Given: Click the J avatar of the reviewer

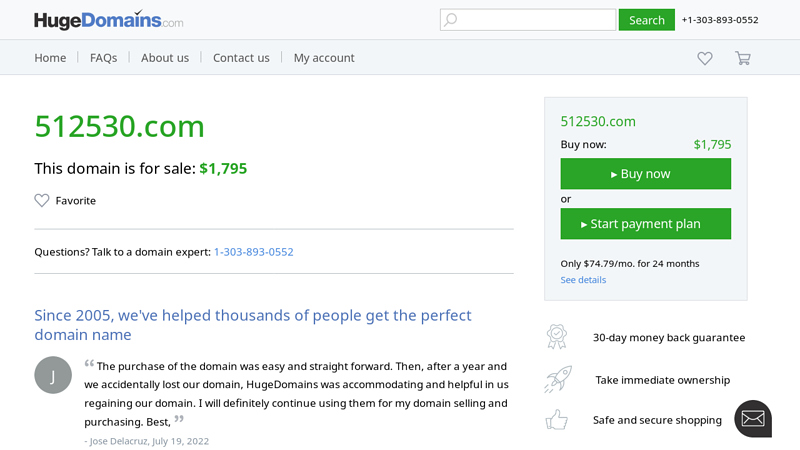Looking at the screenshot, I should point(53,375).
